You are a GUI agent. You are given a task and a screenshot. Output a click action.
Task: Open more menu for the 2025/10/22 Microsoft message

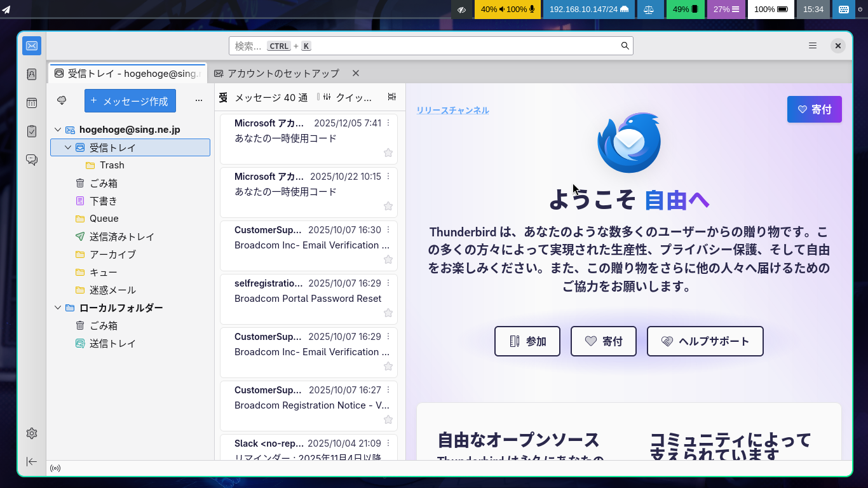pos(388,176)
